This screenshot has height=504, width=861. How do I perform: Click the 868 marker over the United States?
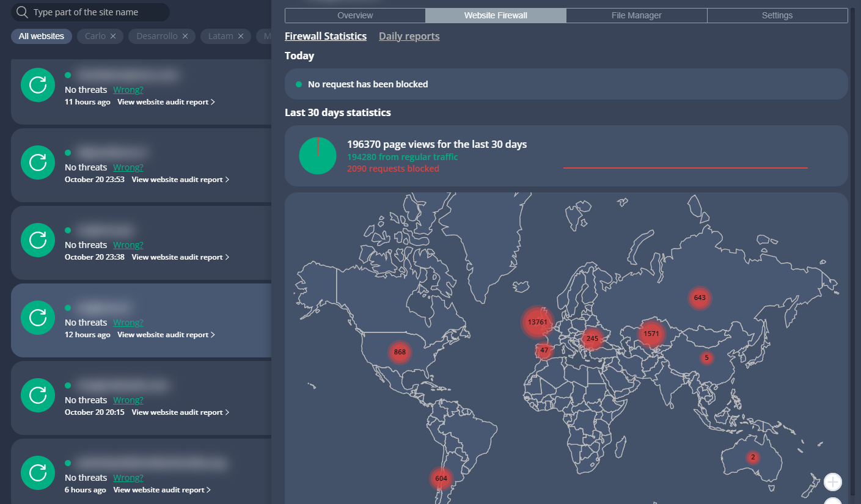[x=400, y=352]
